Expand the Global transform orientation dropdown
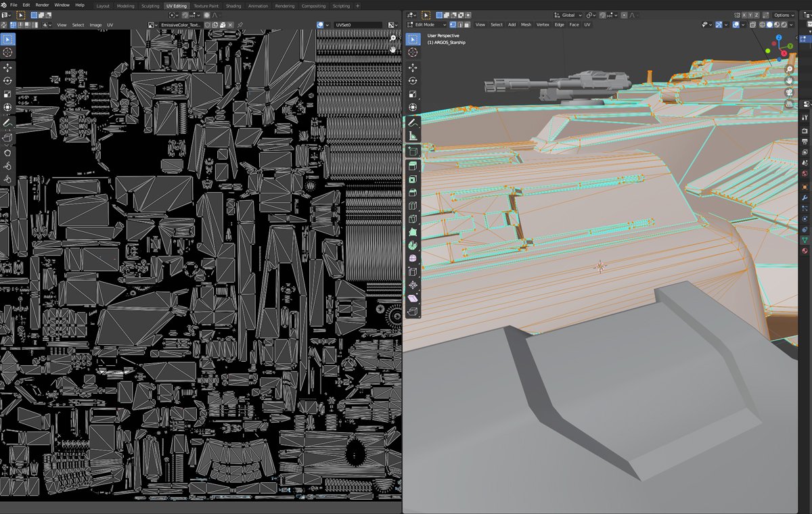The height and width of the screenshot is (514, 812). coord(567,15)
